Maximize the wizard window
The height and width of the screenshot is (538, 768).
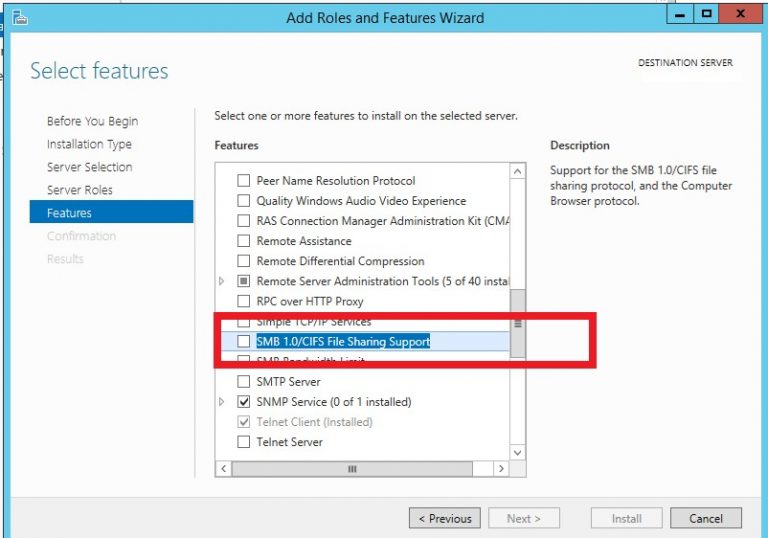(706, 14)
